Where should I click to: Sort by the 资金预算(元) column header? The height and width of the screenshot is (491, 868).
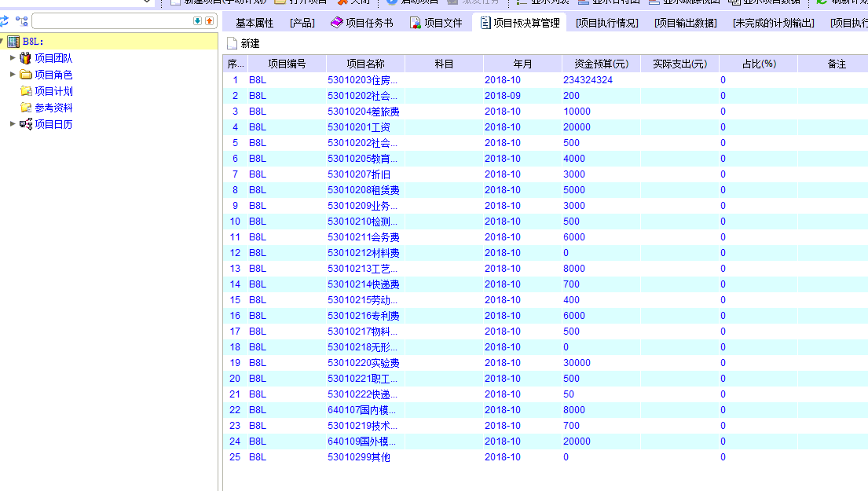tap(601, 64)
